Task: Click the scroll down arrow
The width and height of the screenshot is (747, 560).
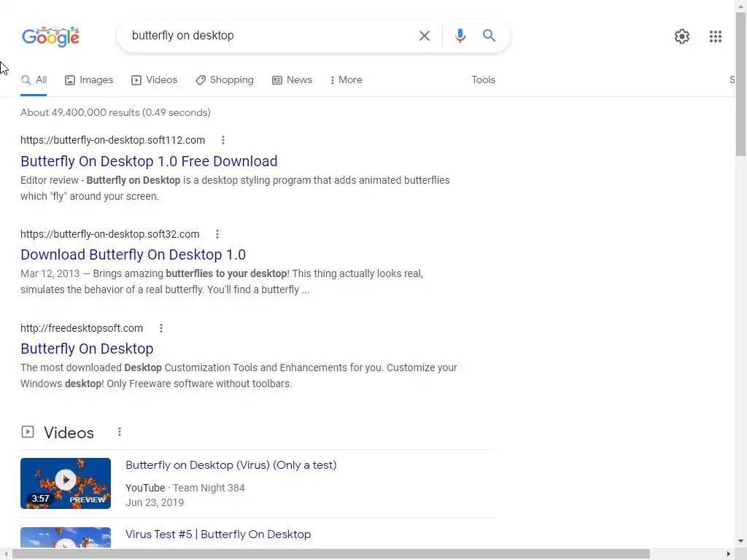Action: tap(741, 542)
